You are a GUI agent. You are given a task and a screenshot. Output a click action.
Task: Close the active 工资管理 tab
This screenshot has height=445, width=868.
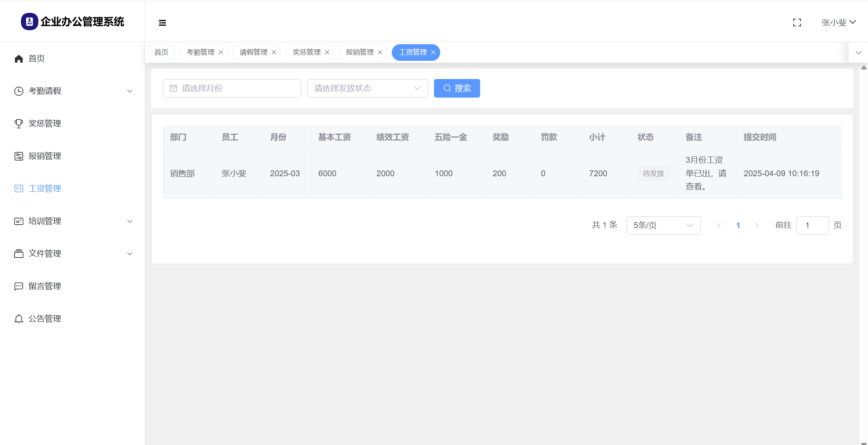(433, 52)
